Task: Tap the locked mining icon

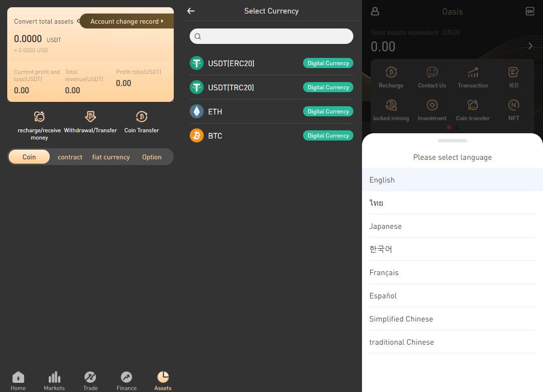Action: point(391,105)
